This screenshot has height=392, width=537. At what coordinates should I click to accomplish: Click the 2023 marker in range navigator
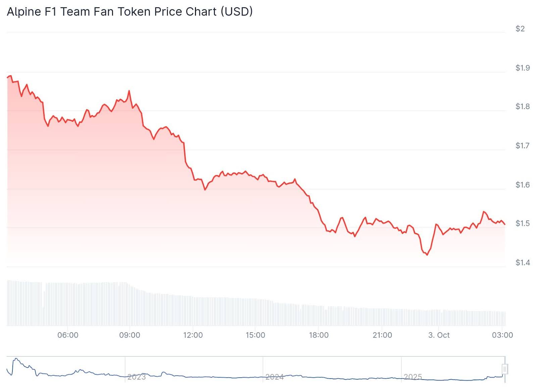(x=137, y=377)
